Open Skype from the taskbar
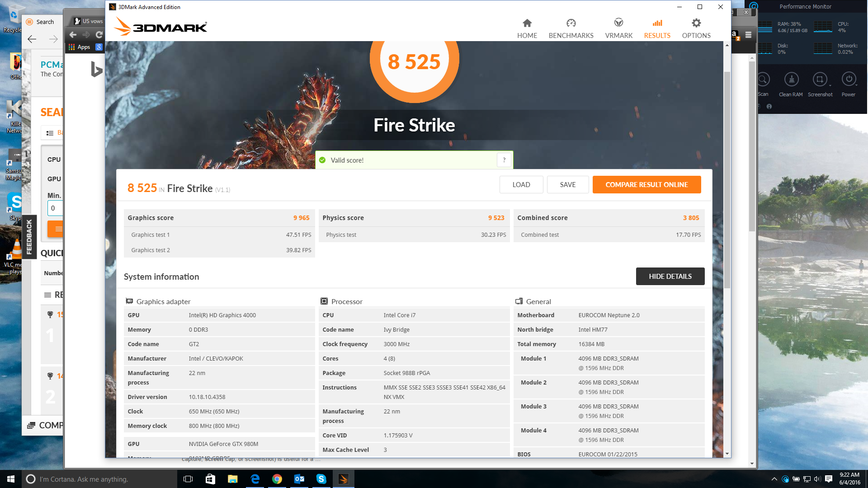This screenshot has height=488, width=868. [x=321, y=479]
